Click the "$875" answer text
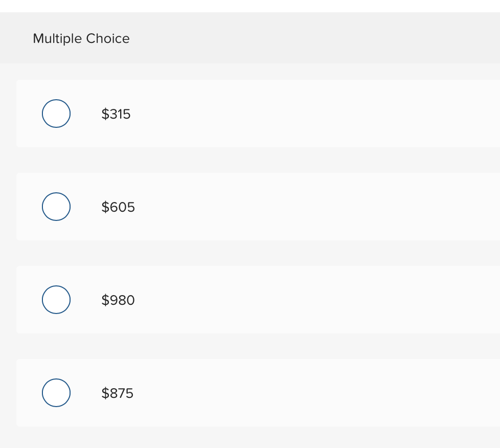 coord(118,393)
